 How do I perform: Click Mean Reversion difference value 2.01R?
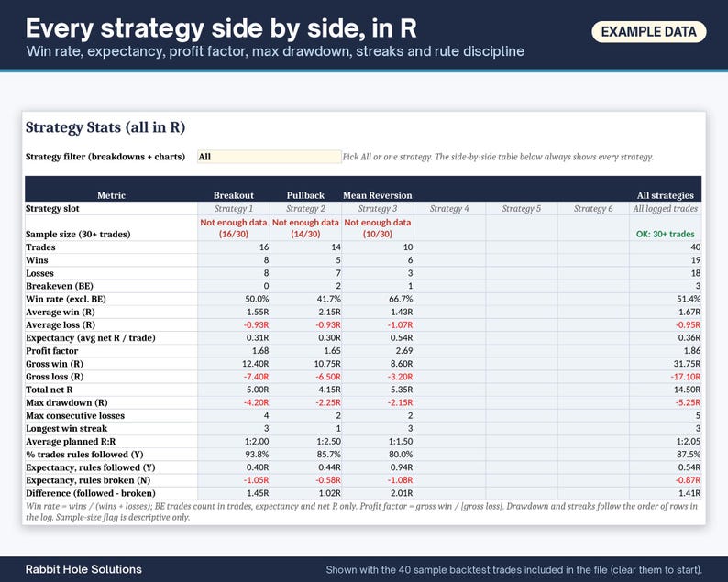402,493
